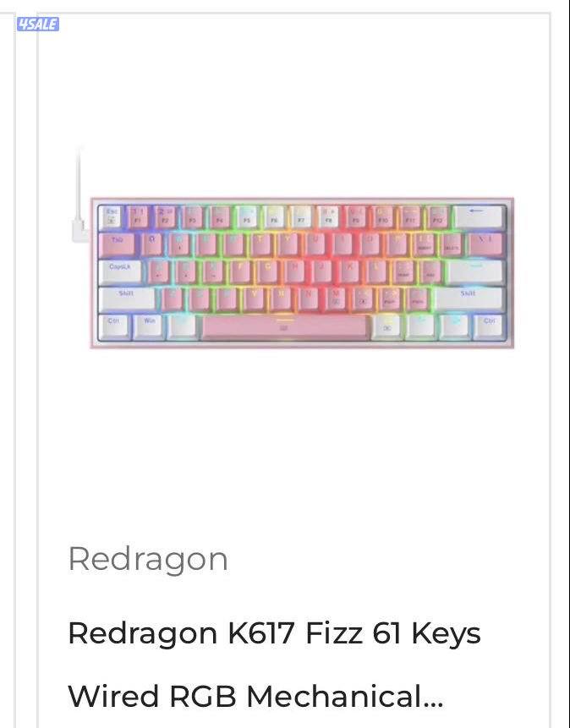
Task: Click the white Backspace arrow key
Action: [479, 217]
